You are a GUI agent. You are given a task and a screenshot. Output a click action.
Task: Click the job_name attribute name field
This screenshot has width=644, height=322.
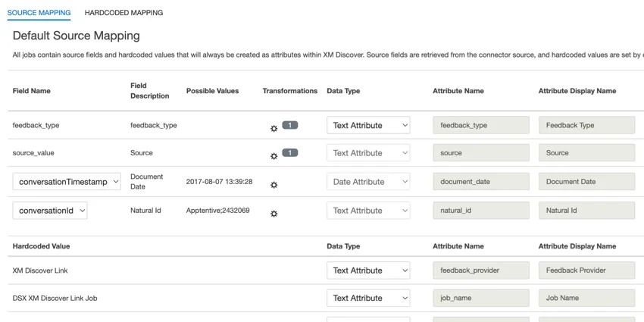[480, 299]
